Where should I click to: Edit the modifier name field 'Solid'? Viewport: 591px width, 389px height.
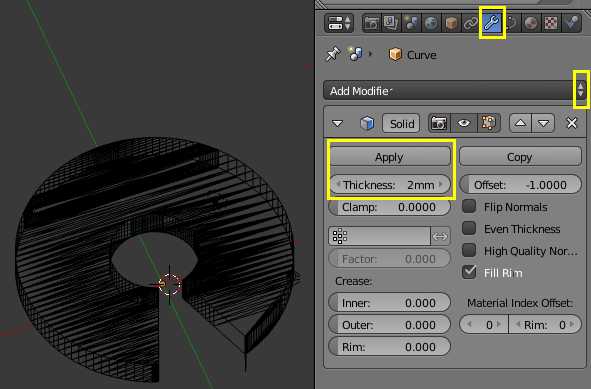[401, 123]
